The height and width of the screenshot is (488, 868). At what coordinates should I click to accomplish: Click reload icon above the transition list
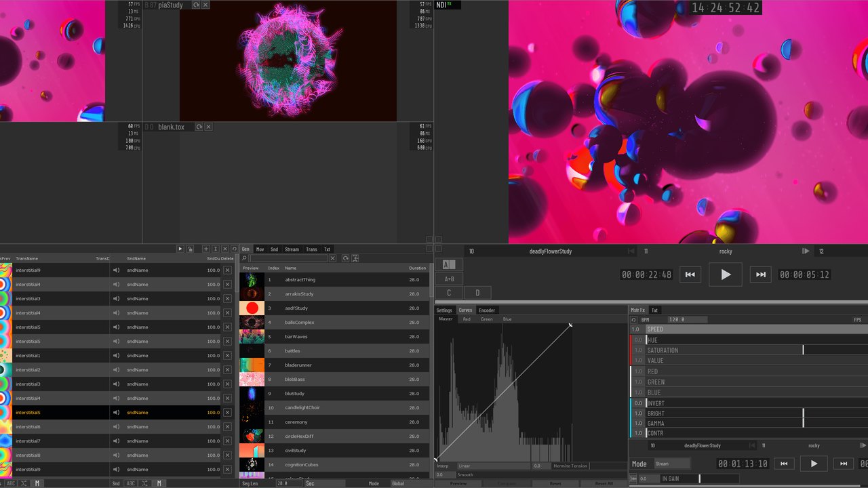pyautogui.click(x=235, y=249)
